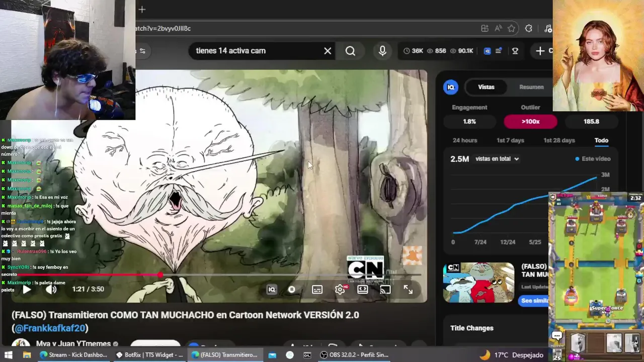Open video settings gear with HD badge

coord(341,290)
